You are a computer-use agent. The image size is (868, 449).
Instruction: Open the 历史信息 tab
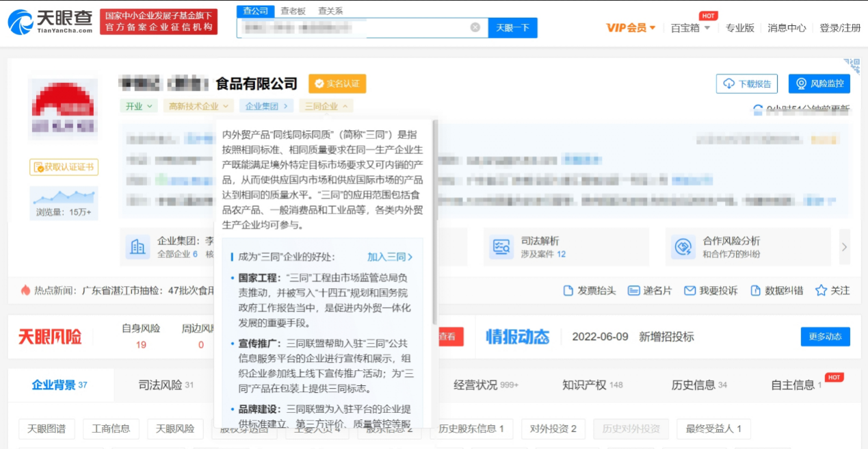click(699, 385)
